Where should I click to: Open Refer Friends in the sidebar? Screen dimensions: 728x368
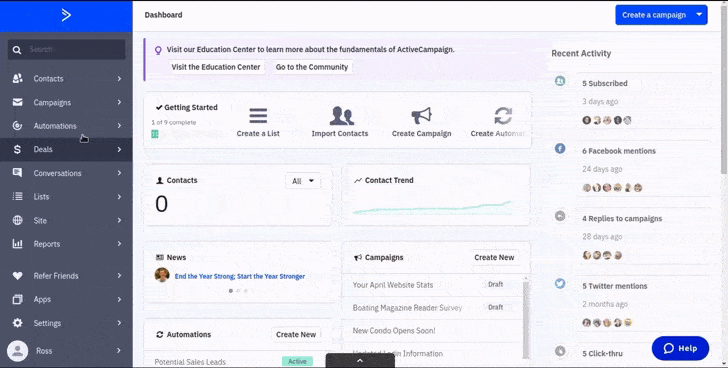(66, 276)
